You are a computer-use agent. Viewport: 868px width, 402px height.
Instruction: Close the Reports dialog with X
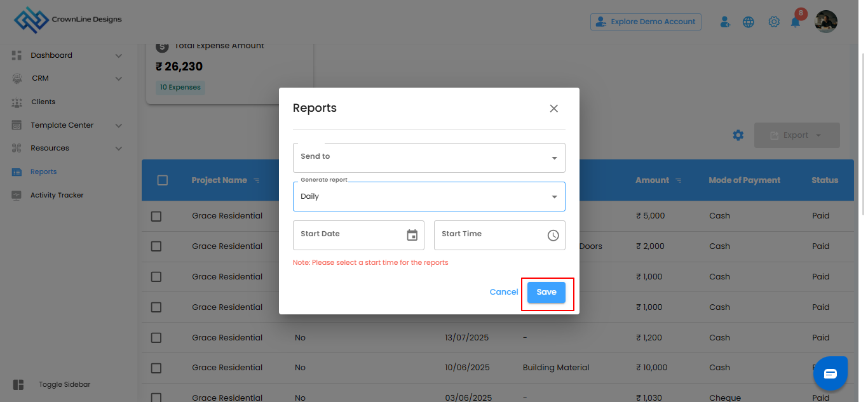pos(553,109)
